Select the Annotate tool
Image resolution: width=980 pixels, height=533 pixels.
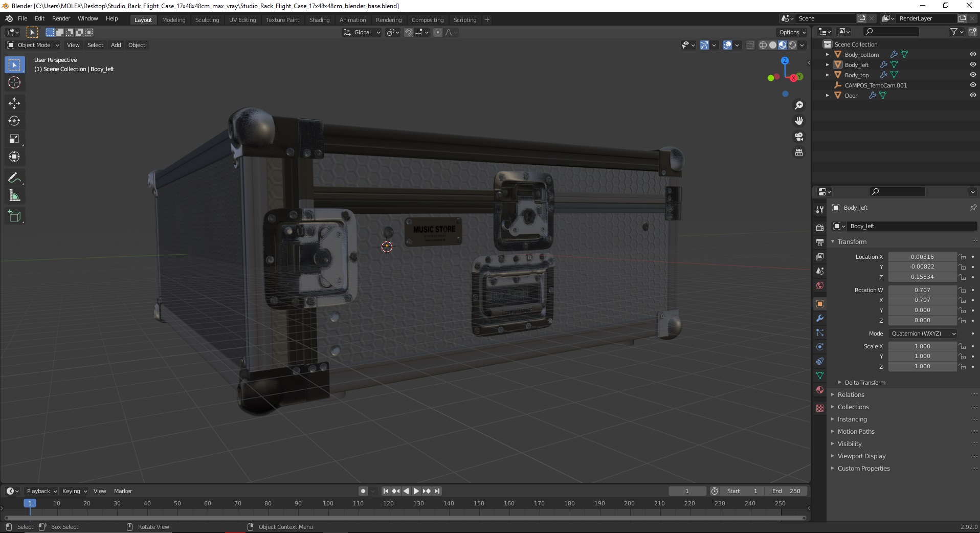point(14,178)
